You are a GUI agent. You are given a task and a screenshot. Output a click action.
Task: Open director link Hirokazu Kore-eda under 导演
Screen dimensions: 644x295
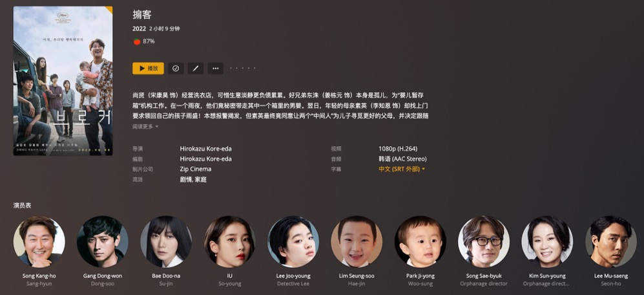pyautogui.click(x=206, y=149)
